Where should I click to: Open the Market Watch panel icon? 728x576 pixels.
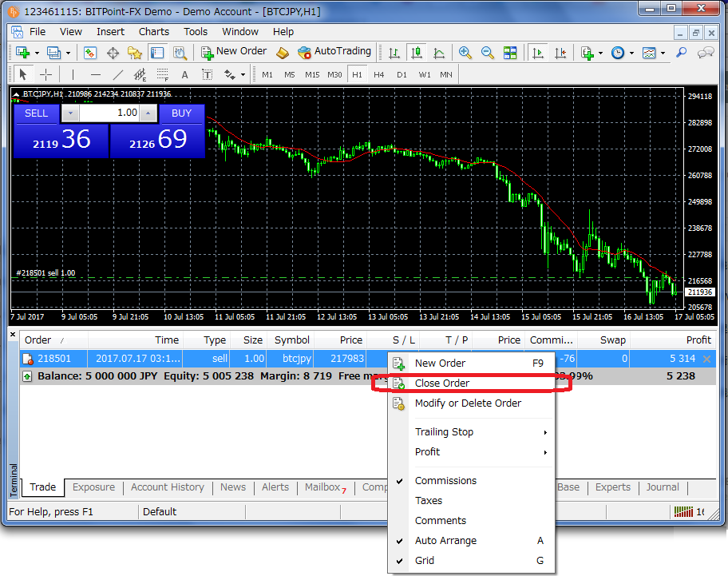(x=90, y=53)
